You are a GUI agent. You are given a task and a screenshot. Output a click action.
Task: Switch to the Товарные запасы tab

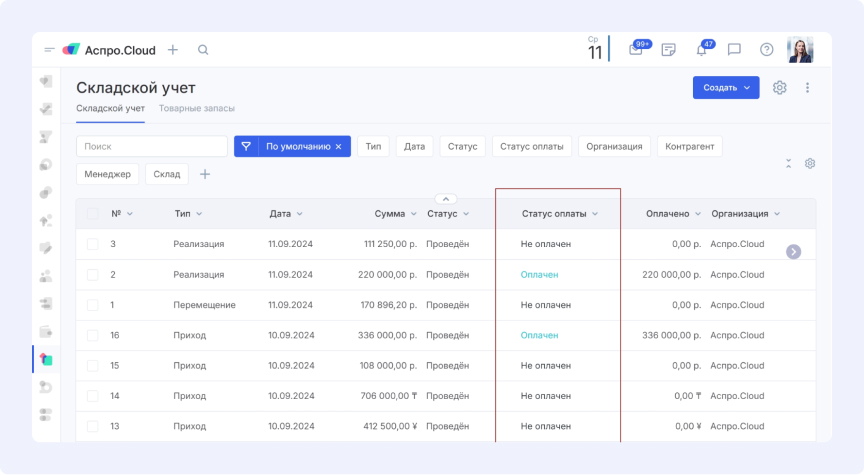[197, 108]
